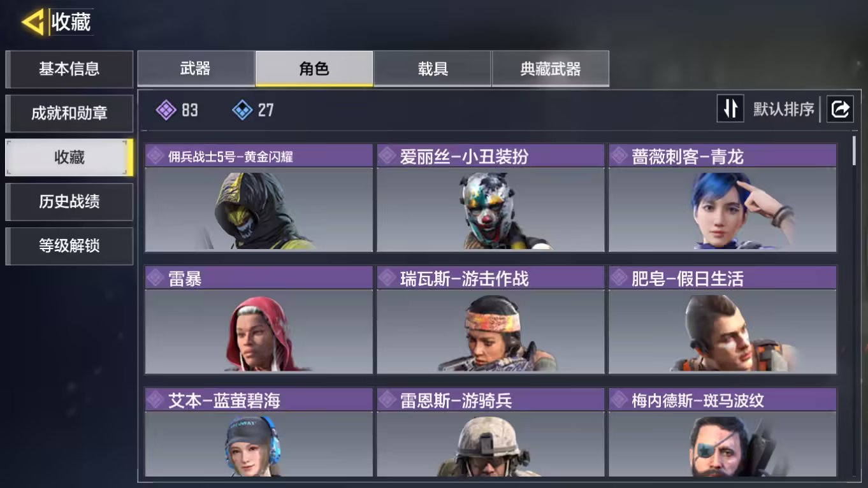Choose the 艾本-蓝萤碧海 character card
Viewport: 868px width, 488px height.
coord(259,433)
